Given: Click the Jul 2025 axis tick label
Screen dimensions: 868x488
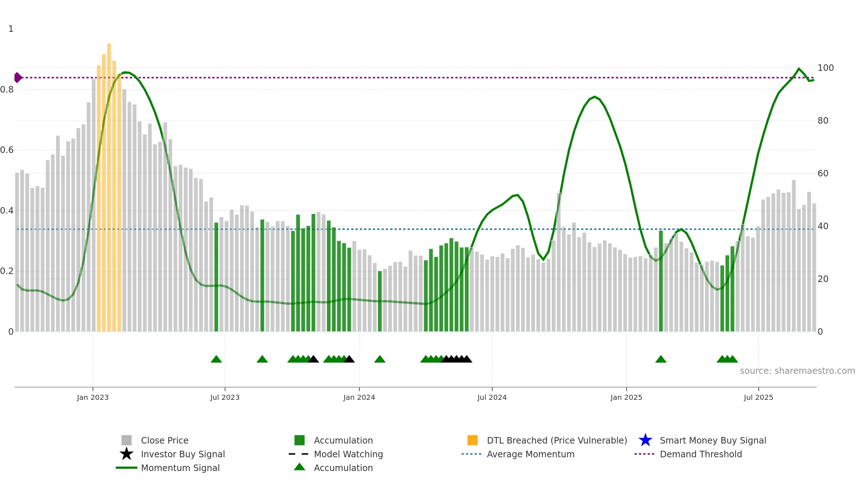Looking at the screenshot, I should [x=758, y=398].
